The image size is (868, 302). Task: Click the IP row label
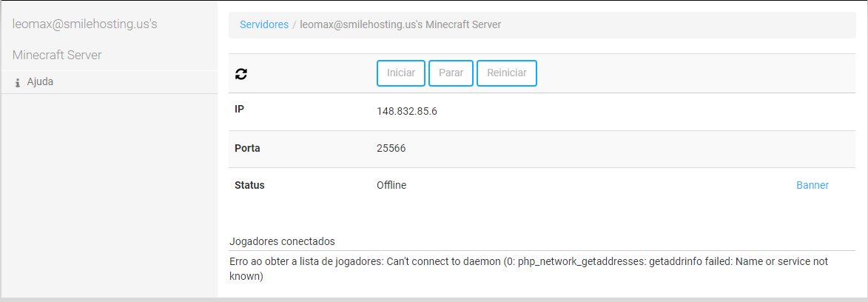(x=239, y=109)
